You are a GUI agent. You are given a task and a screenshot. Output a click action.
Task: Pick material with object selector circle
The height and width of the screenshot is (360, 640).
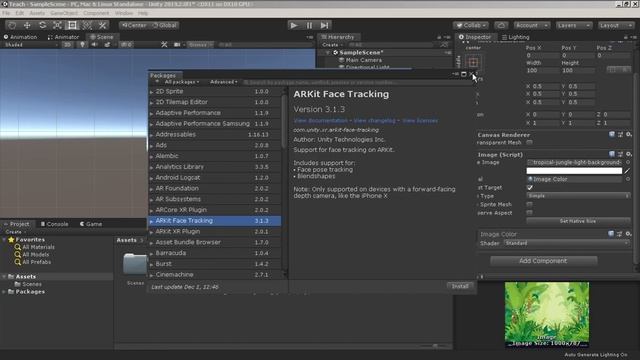click(x=628, y=179)
